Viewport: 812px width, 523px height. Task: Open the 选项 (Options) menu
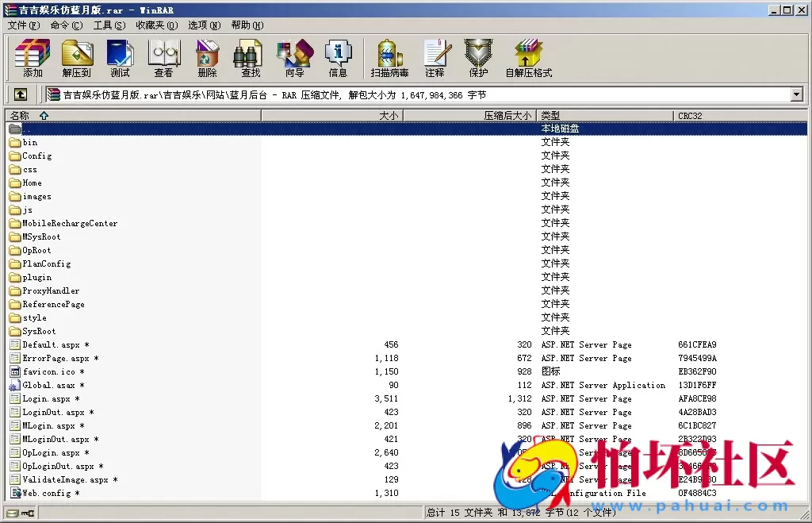[x=204, y=25]
